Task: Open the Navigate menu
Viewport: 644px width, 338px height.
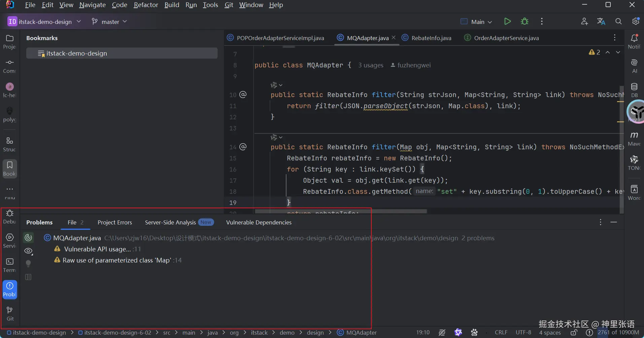Action: [92, 5]
